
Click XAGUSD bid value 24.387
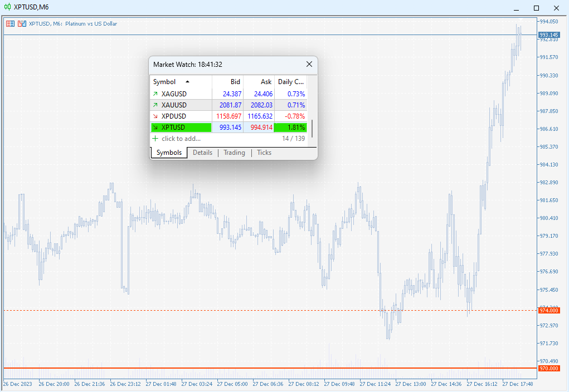click(232, 94)
